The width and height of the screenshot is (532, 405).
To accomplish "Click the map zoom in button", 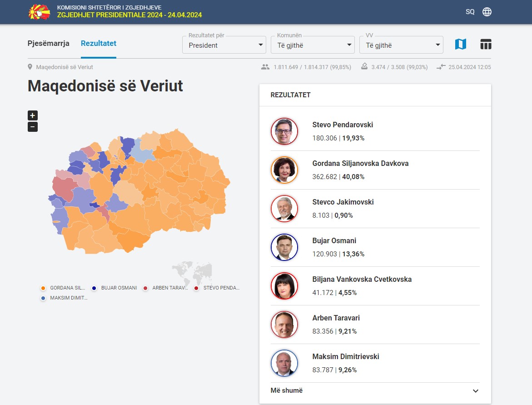I will click(33, 115).
